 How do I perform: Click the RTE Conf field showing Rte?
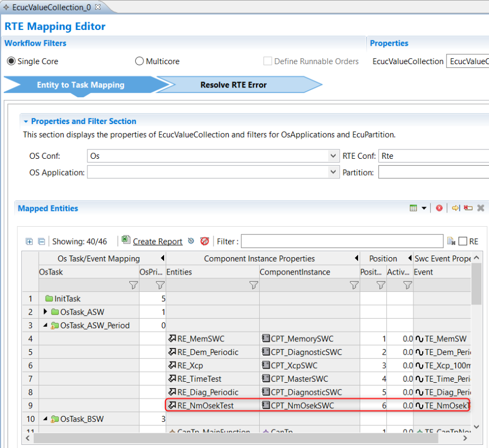pos(434,155)
